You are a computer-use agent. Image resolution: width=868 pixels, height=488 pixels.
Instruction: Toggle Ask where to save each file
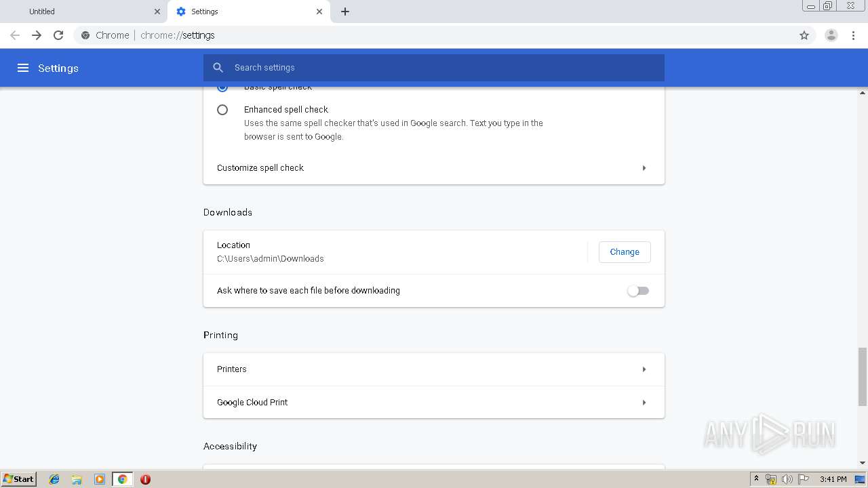[x=638, y=291]
